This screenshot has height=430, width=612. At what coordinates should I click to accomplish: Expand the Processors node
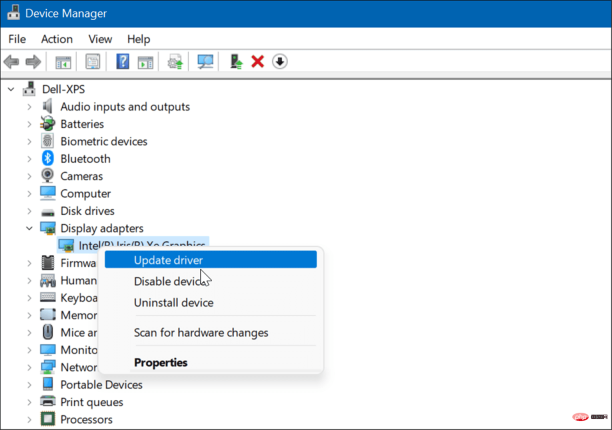(x=29, y=419)
